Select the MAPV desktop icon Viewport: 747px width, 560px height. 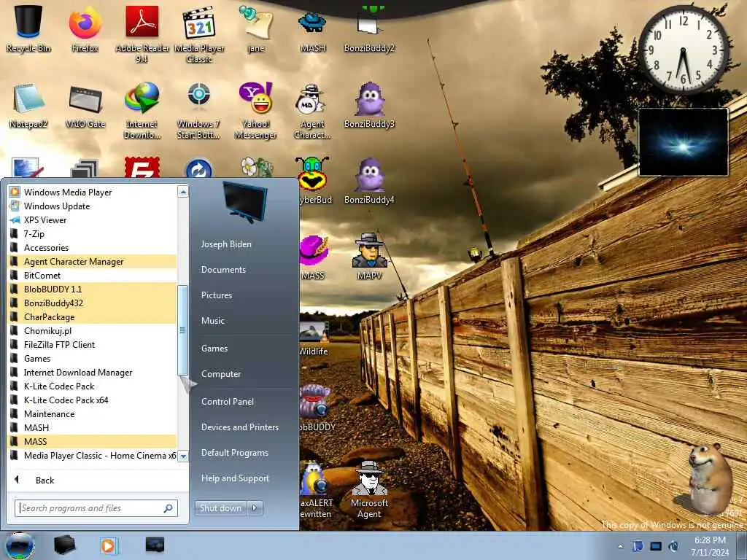click(369, 256)
